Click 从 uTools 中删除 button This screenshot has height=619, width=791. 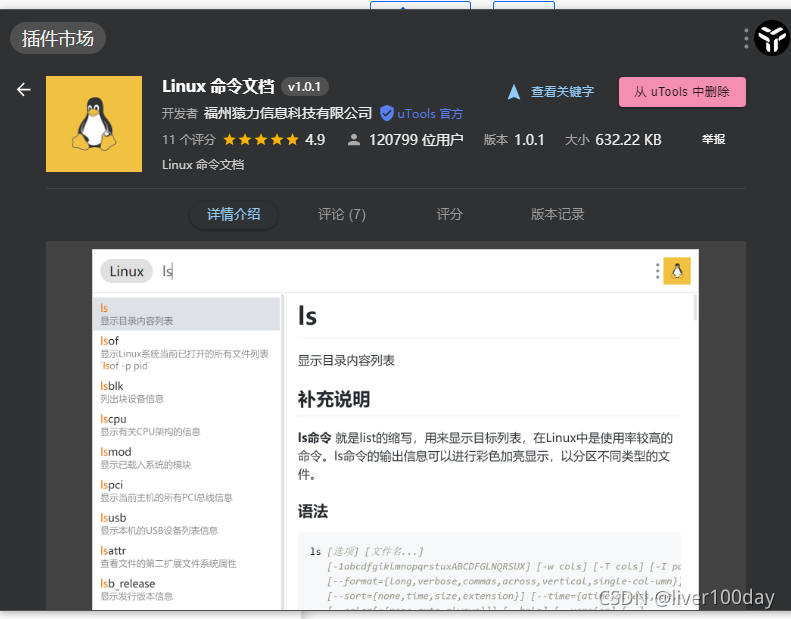pyautogui.click(x=682, y=92)
